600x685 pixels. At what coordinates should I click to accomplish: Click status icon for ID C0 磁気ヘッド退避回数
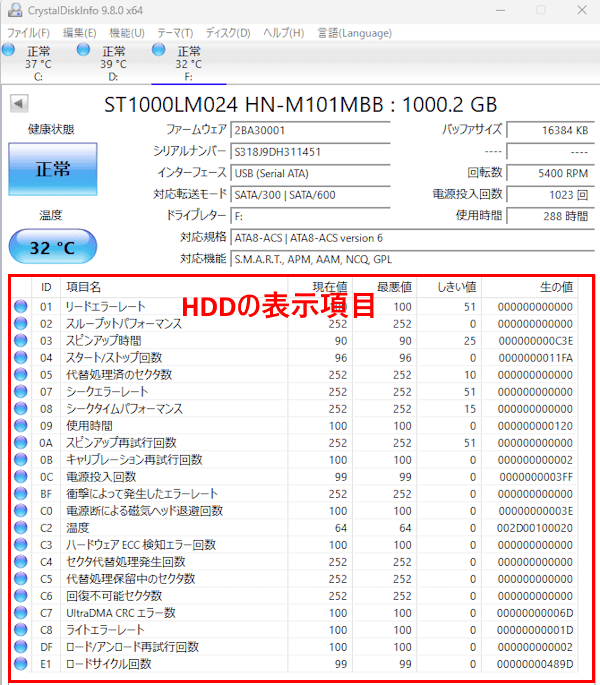pyautogui.click(x=21, y=511)
